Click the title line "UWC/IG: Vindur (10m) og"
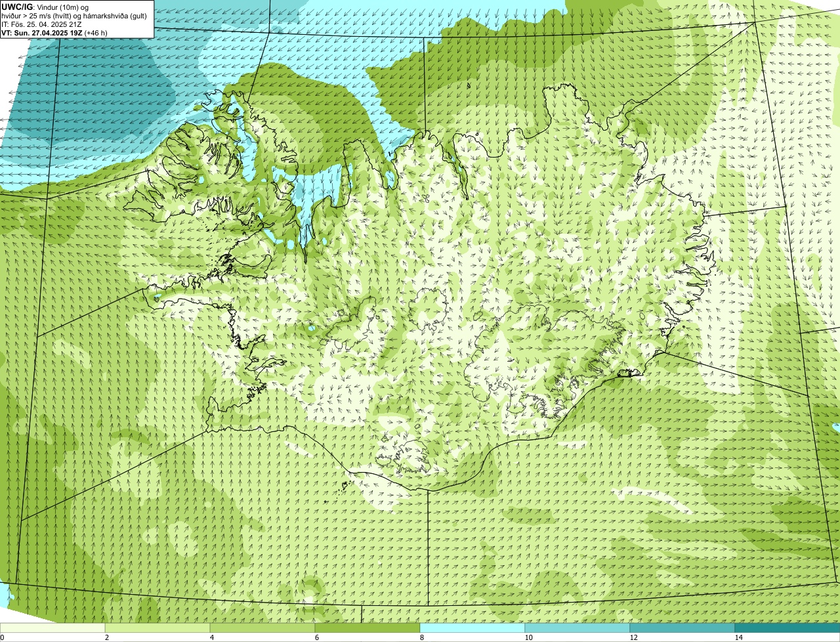840x642 pixels. (45, 7)
